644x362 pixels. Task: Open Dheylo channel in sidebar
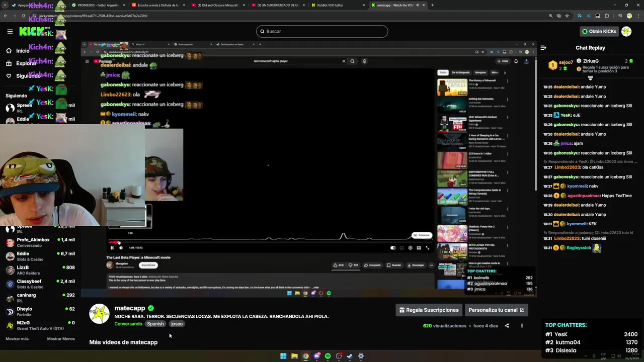pyautogui.click(x=39, y=312)
